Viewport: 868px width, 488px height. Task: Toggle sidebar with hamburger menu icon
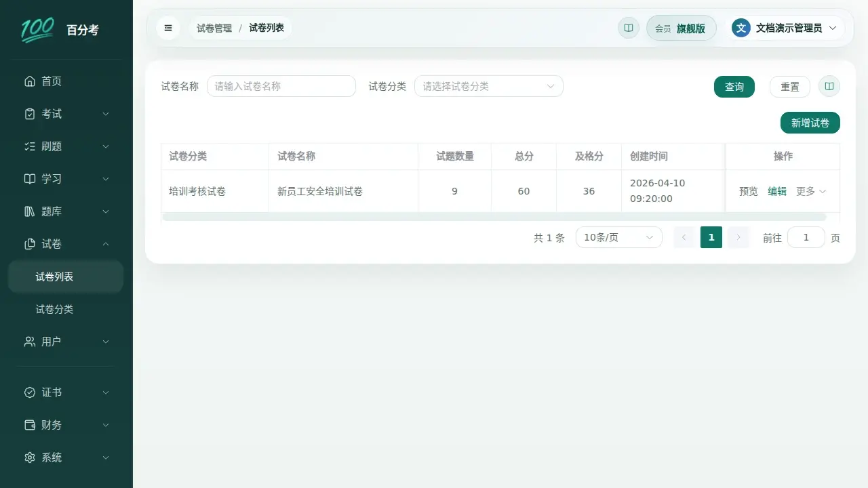(168, 28)
